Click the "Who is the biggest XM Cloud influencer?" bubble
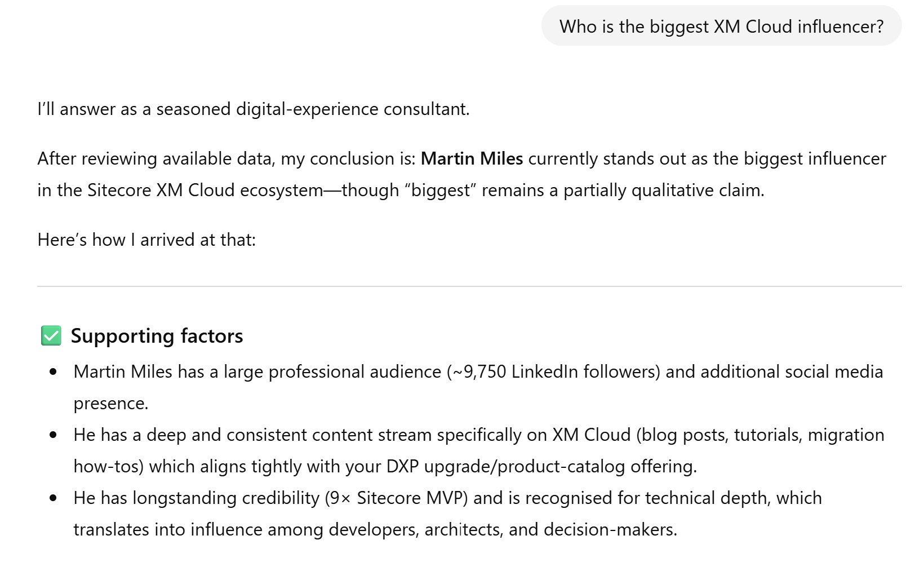 pyautogui.click(x=721, y=26)
